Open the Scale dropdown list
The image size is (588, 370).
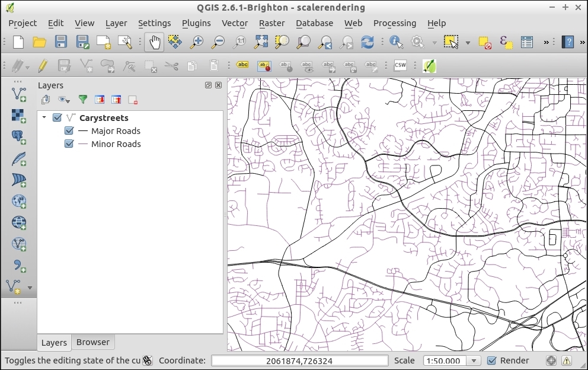coord(473,361)
